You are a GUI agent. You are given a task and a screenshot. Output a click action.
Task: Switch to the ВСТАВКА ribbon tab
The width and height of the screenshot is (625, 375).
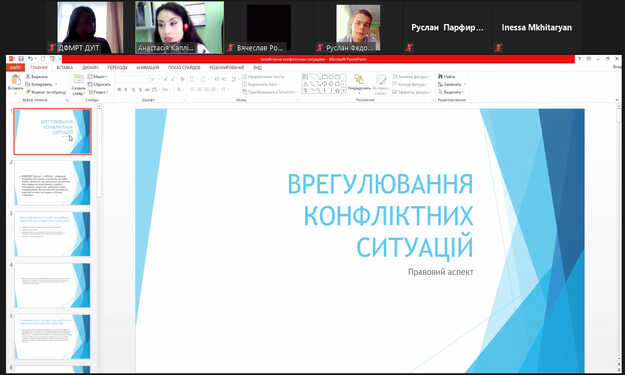pos(65,68)
